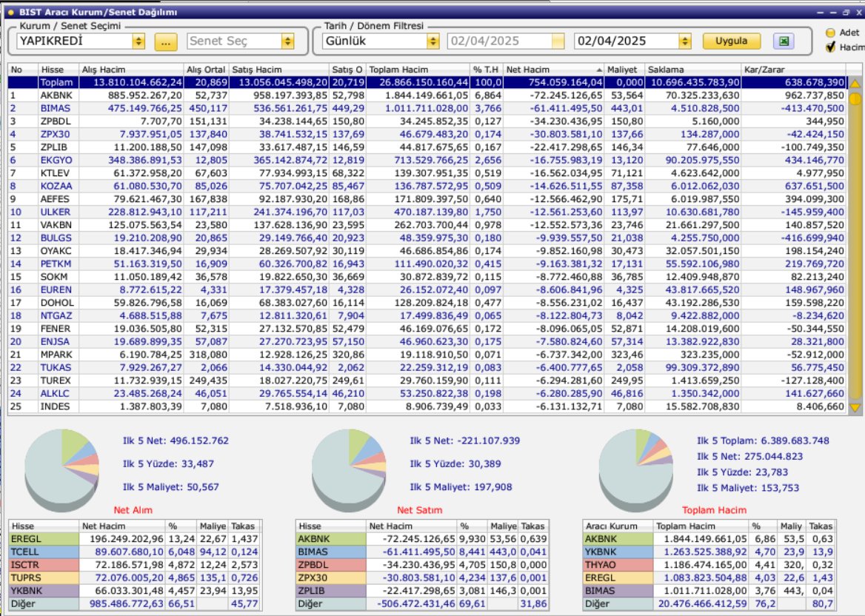Open the Senet Seç stock dropdown
Screen dimensions: 865x616
click(x=287, y=41)
